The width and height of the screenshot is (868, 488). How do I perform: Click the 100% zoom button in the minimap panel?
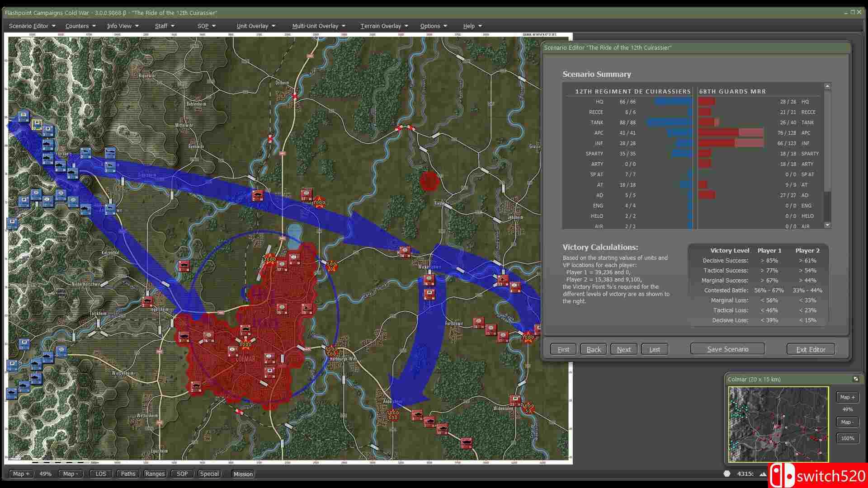[847, 438]
